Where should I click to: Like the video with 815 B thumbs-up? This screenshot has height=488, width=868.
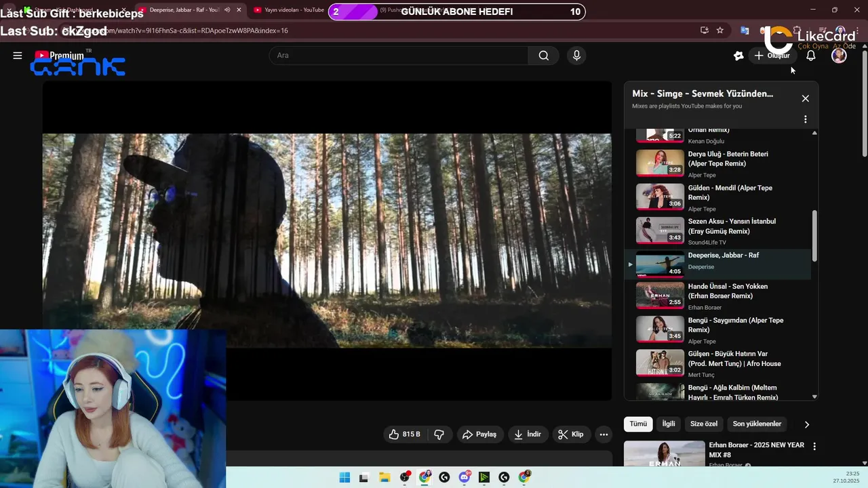coord(405,434)
